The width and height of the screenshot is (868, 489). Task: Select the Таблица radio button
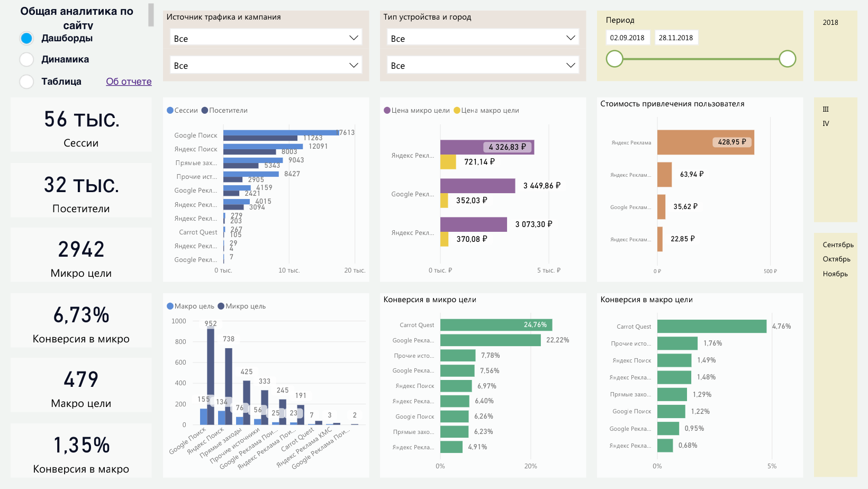[26, 81]
